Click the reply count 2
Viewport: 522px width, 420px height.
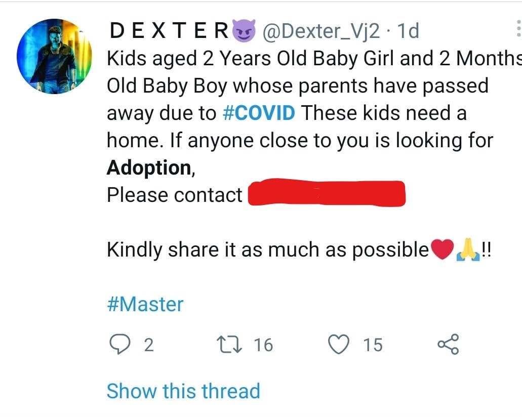pyautogui.click(x=148, y=345)
